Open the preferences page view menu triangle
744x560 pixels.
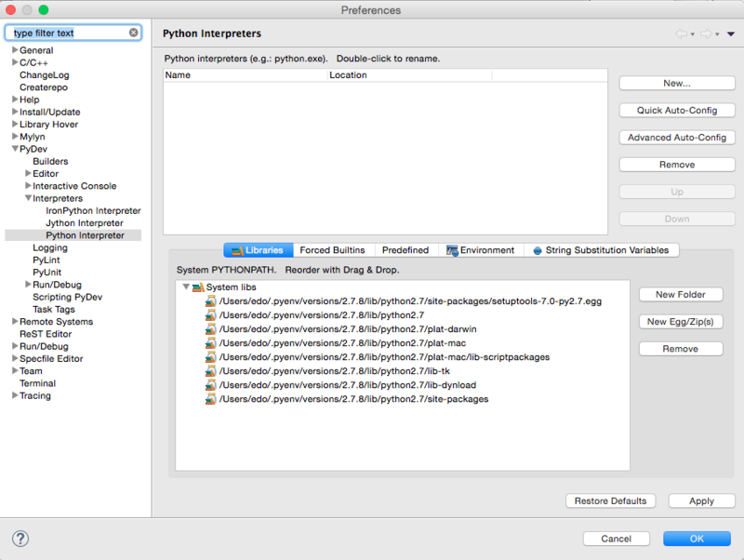click(x=731, y=33)
